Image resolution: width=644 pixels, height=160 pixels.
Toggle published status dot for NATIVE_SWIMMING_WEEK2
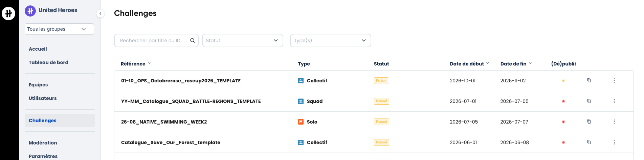pyautogui.click(x=563, y=122)
